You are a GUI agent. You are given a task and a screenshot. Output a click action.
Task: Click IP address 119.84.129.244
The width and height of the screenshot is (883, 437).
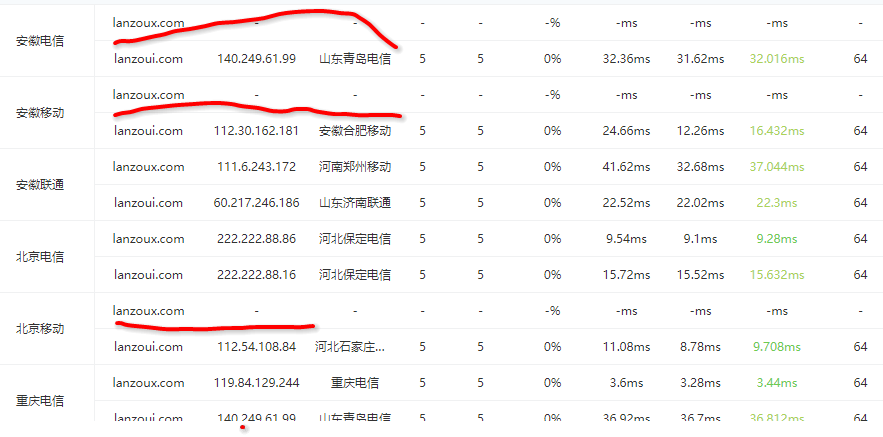257,383
